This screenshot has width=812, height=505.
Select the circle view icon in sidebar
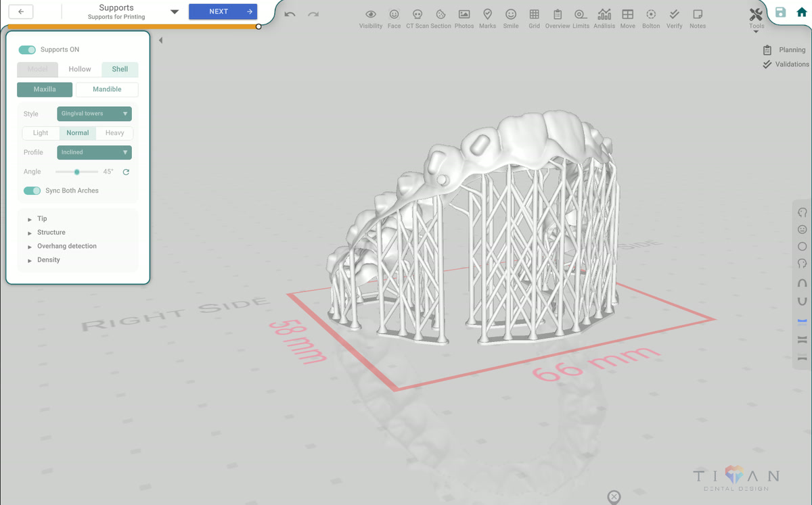pos(803,247)
